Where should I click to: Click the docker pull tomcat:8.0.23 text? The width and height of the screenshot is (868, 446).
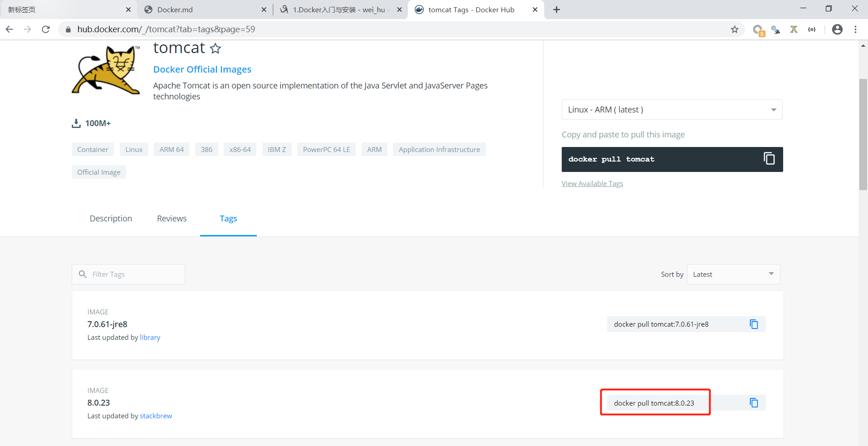coord(654,403)
